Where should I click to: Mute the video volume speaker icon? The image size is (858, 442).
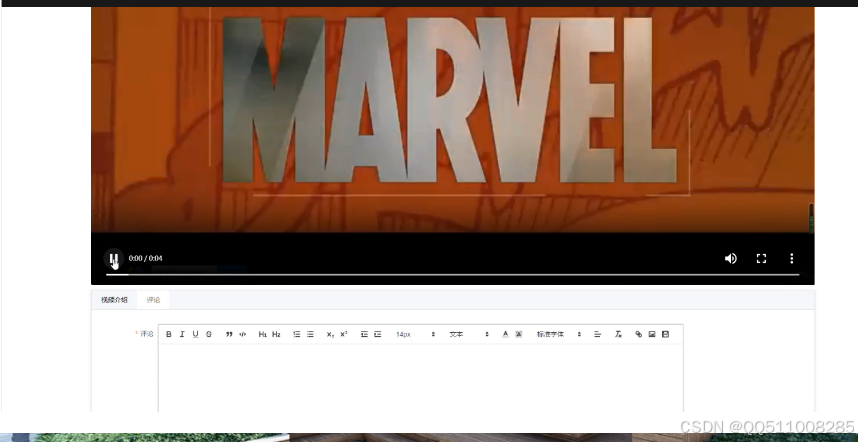click(x=731, y=258)
